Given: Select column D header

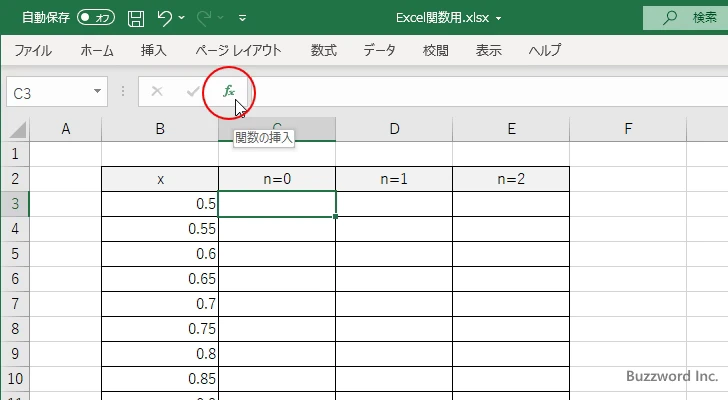Looking at the screenshot, I should pyautogui.click(x=394, y=129).
